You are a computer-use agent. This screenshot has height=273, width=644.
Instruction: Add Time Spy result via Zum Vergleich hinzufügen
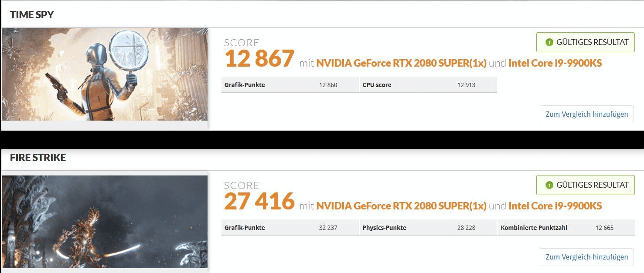(x=586, y=114)
